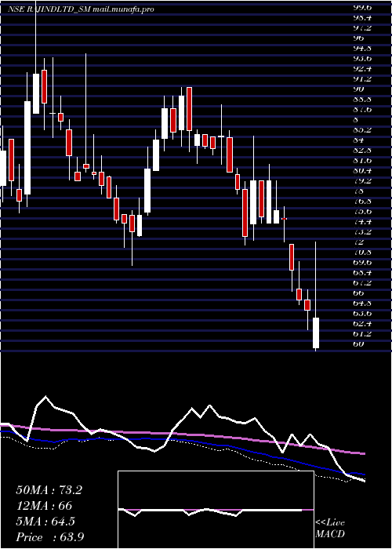Click the 70.8 price axis label
This screenshot has height=549, width=392.
point(364,252)
